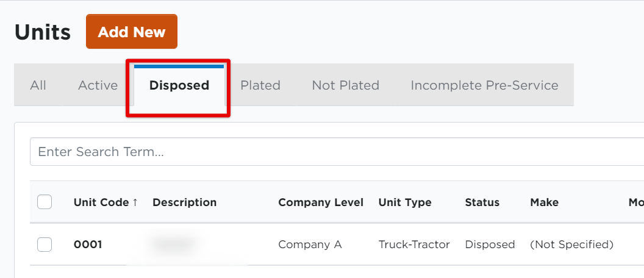The height and width of the screenshot is (278, 644).
Task: Toggle the select-all checkbox in header
Action: [45, 202]
